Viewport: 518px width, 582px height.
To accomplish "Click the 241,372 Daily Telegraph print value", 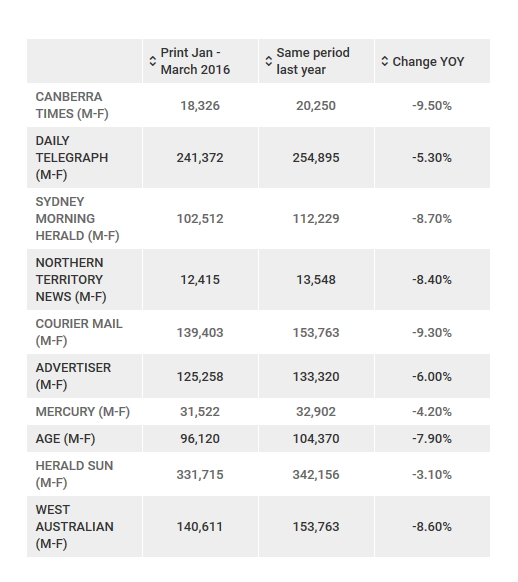I will pyautogui.click(x=200, y=158).
